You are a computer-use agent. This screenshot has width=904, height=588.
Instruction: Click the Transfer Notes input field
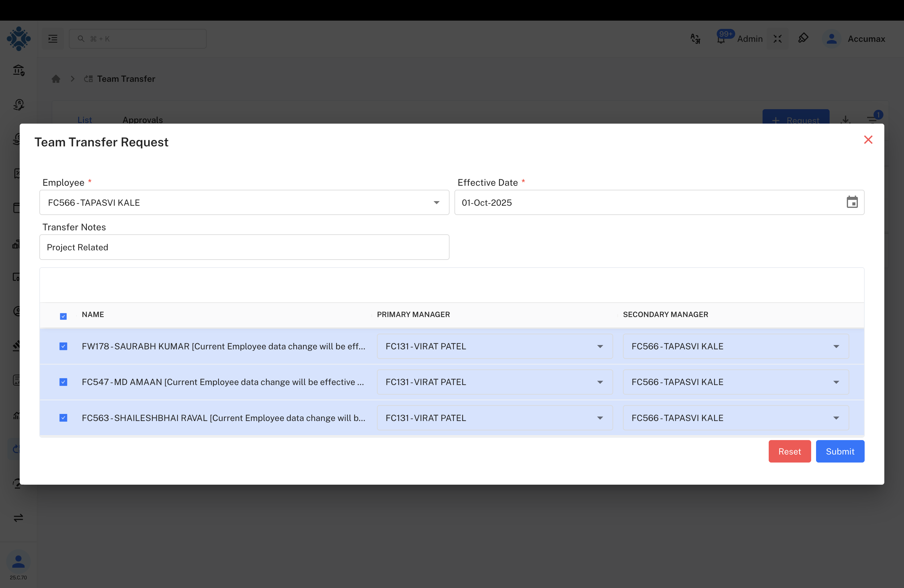(244, 247)
